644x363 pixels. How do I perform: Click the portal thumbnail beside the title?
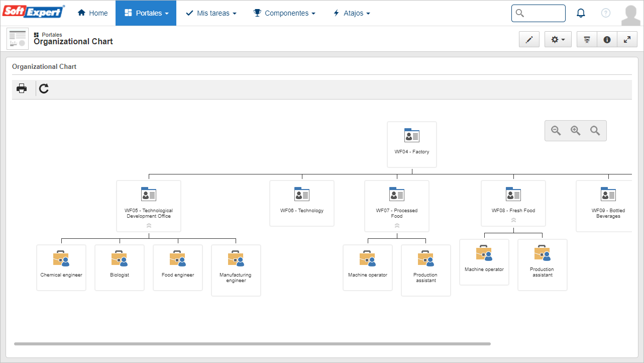coord(18,39)
